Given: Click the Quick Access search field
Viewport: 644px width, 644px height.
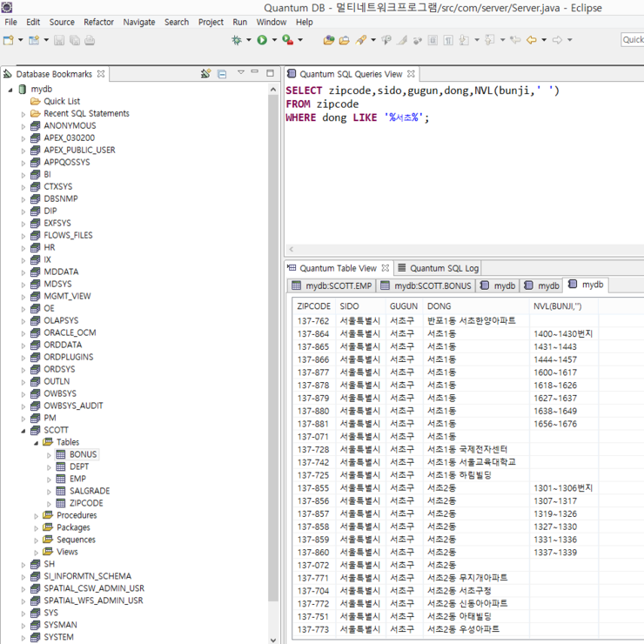Looking at the screenshot, I should [633, 40].
